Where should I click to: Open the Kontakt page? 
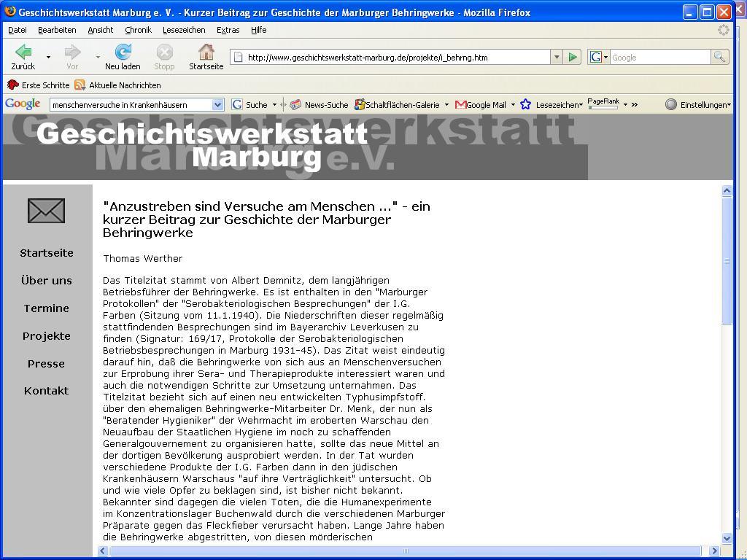pyautogui.click(x=46, y=391)
